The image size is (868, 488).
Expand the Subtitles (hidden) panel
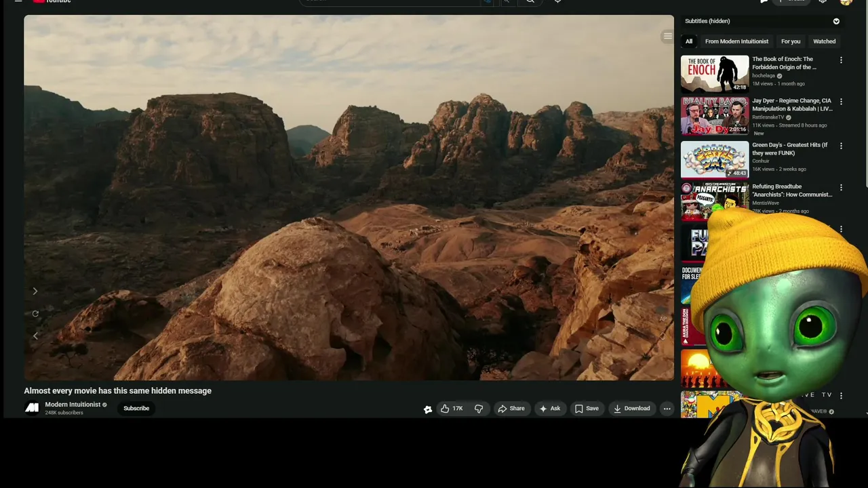click(836, 22)
